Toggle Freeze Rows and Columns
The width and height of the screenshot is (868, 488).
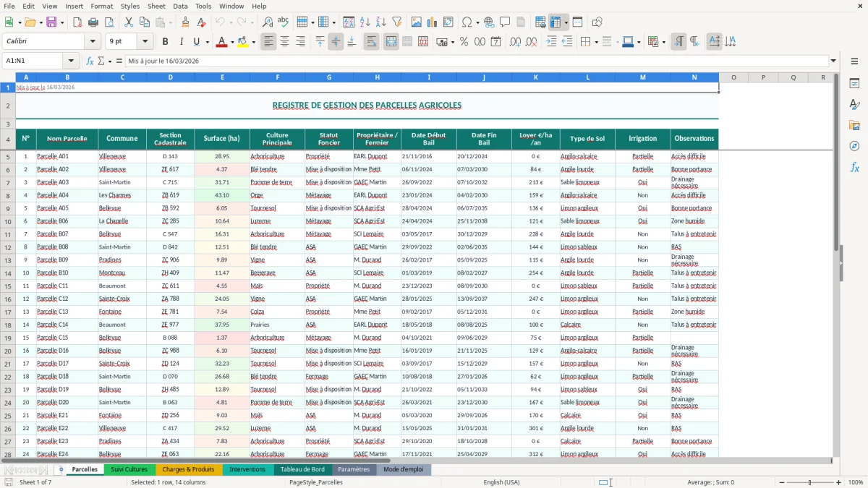pos(556,22)
